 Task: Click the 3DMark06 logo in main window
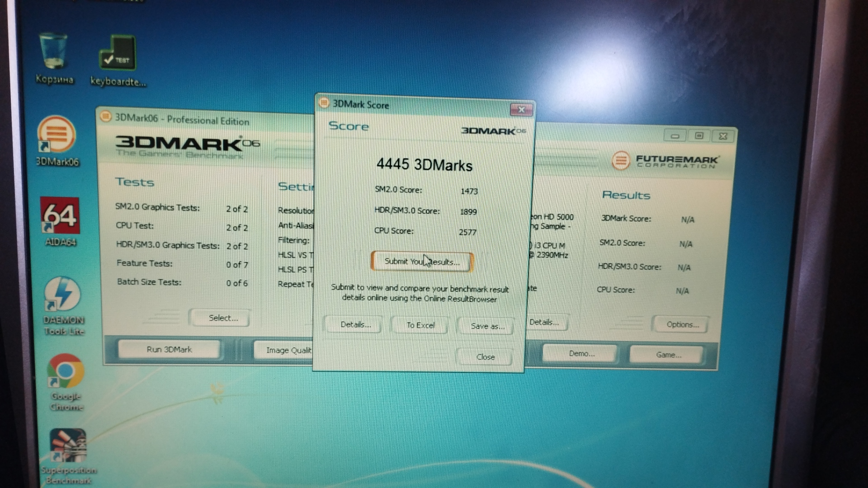(x=187, y=147)
